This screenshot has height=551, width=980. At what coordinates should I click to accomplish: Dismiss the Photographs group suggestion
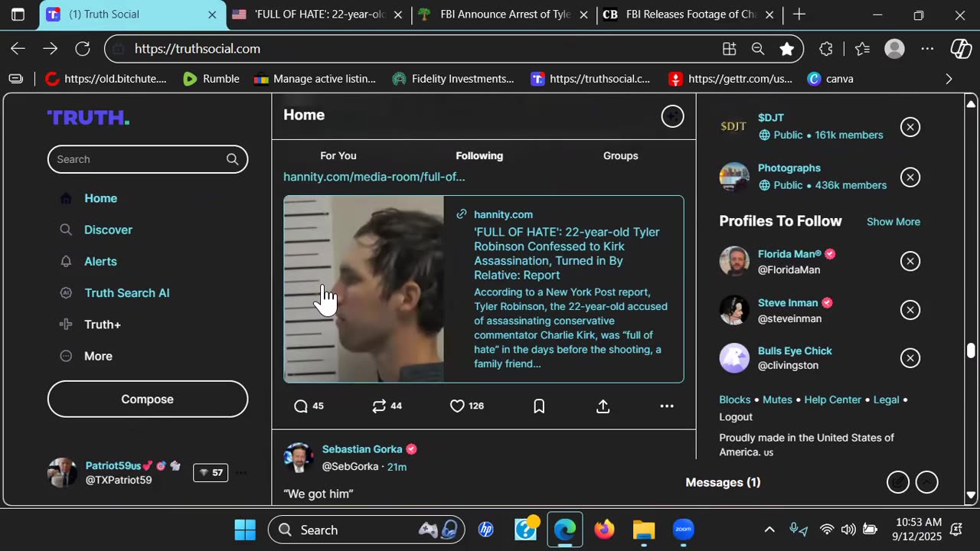[x=910, y=178]
